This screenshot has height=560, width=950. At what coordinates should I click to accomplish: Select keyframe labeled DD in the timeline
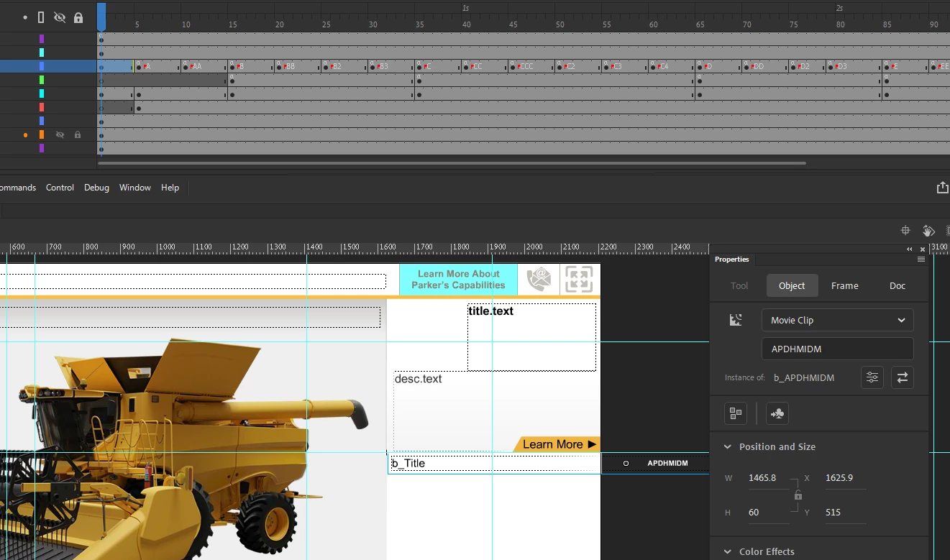(755, 66)
